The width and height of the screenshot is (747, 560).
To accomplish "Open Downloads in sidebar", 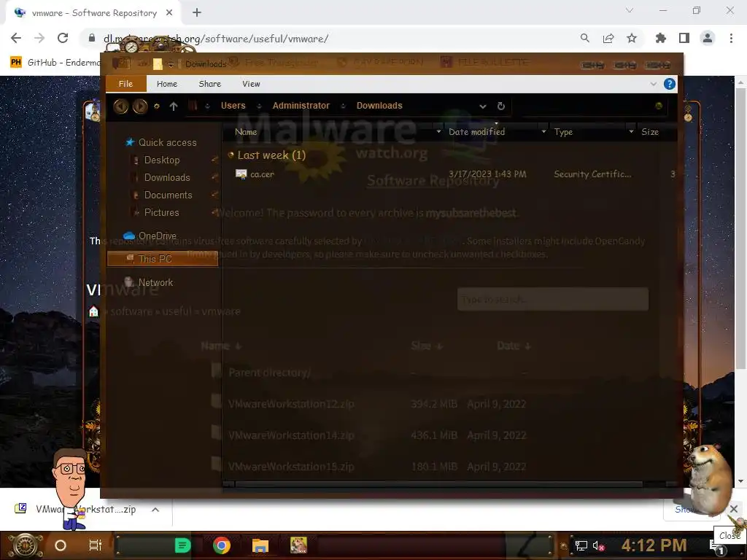I will pos(167,178).
